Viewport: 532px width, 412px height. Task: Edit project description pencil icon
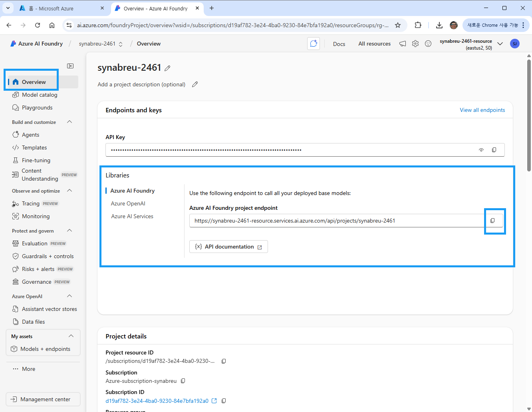coord(195,84)
